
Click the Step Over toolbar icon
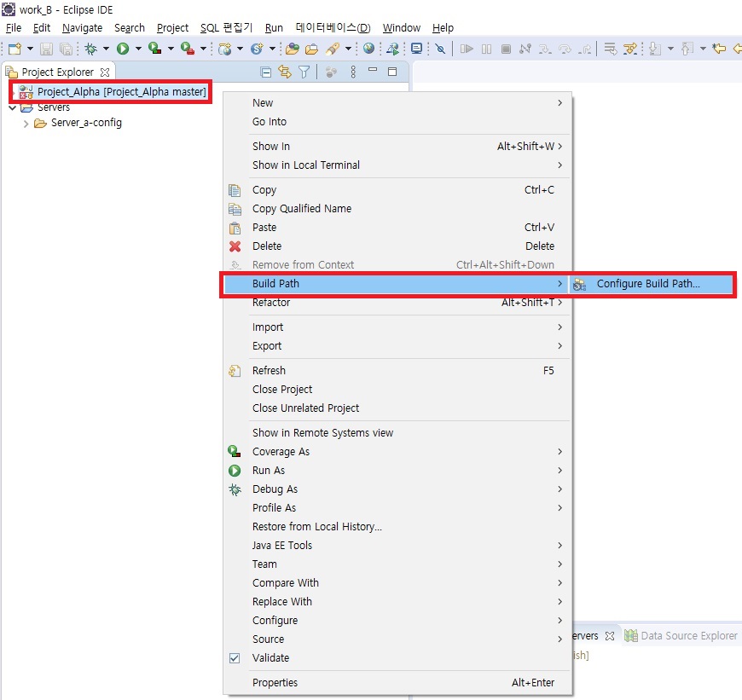565,49
